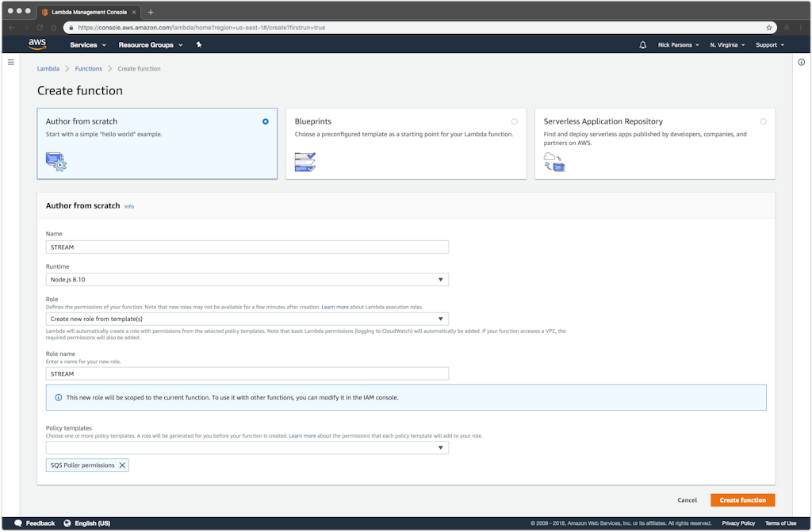The height and width of the screenshot is (532, 812).
Task: Open the Resource Groups menu
Action: coord(148,45)
